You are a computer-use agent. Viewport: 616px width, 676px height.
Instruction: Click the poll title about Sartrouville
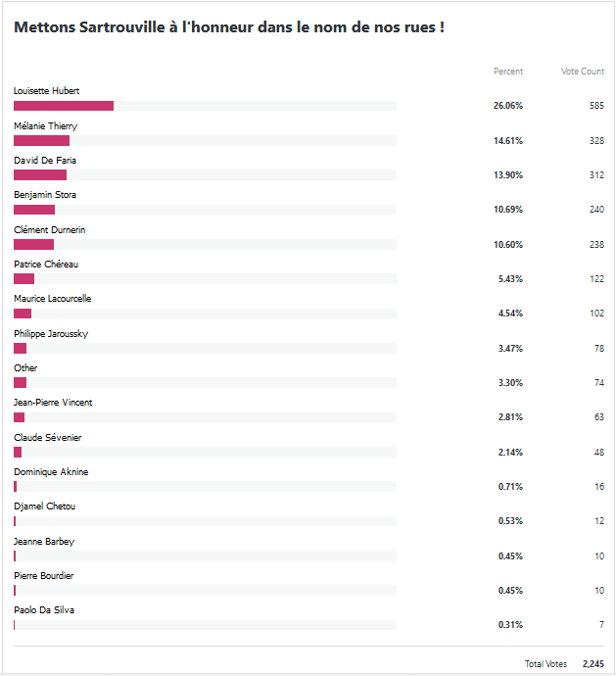click(229, 27)
